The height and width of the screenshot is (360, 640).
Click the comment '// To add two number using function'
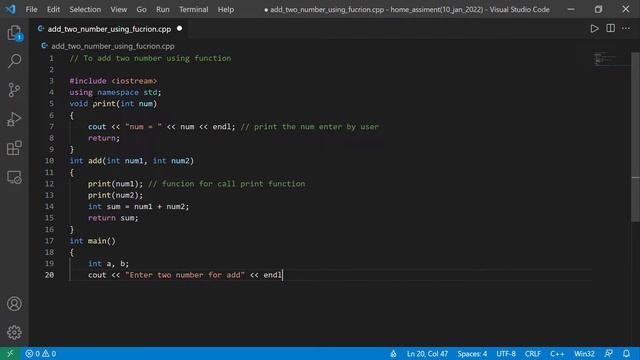pyautogui.click(x=150, y=58)
